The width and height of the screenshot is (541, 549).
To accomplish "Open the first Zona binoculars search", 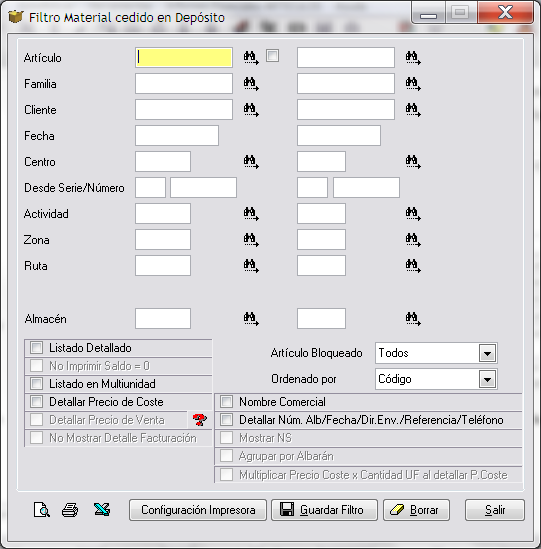I will [251, 240].
